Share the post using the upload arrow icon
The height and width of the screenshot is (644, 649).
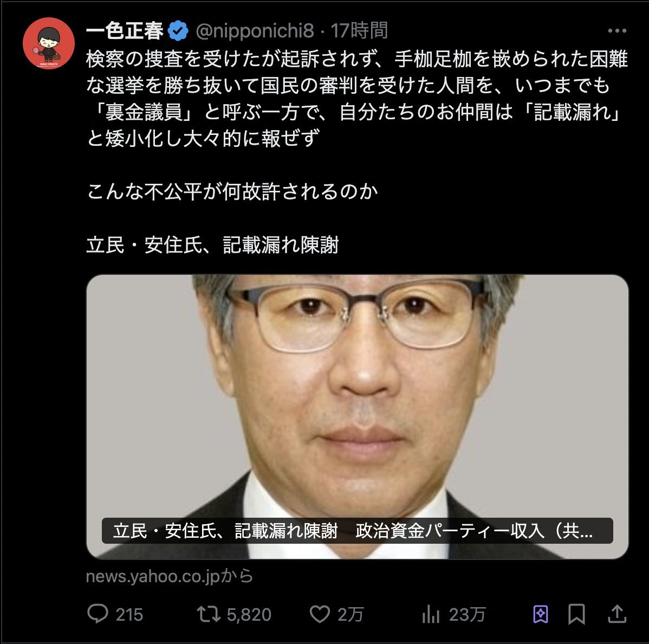click(616, 614)
